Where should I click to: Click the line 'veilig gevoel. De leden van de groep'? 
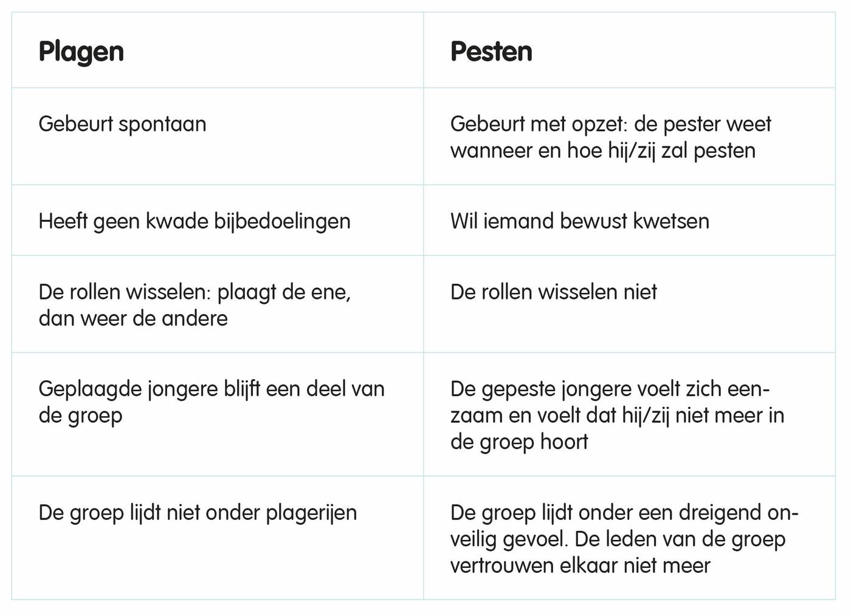618,539
